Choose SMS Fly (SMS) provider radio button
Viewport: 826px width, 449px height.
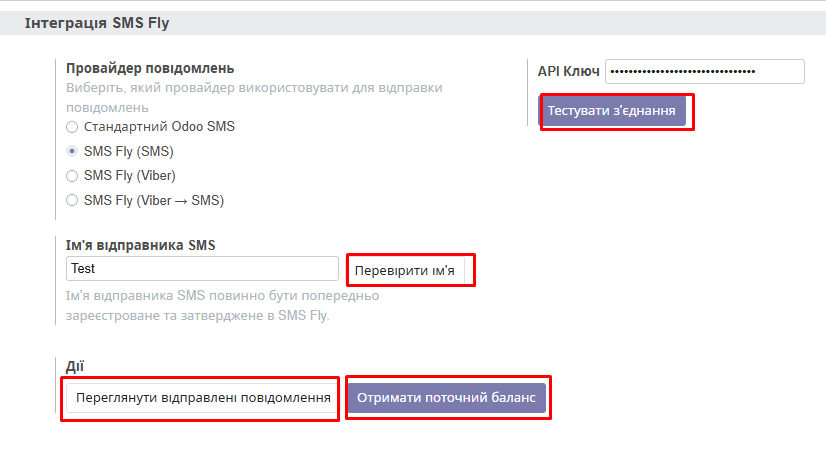(x=72, y=151)
